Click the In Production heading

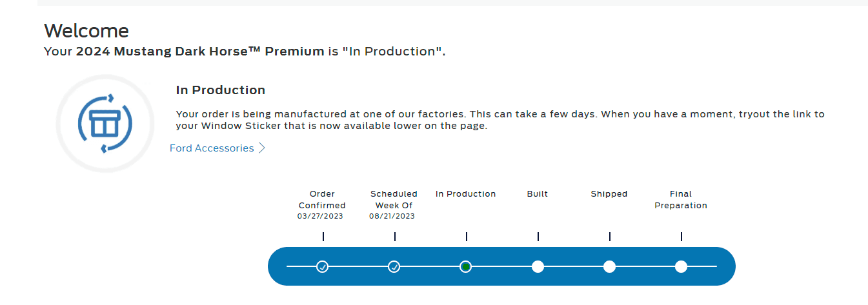pyautogui.click(x=221, y=90)
